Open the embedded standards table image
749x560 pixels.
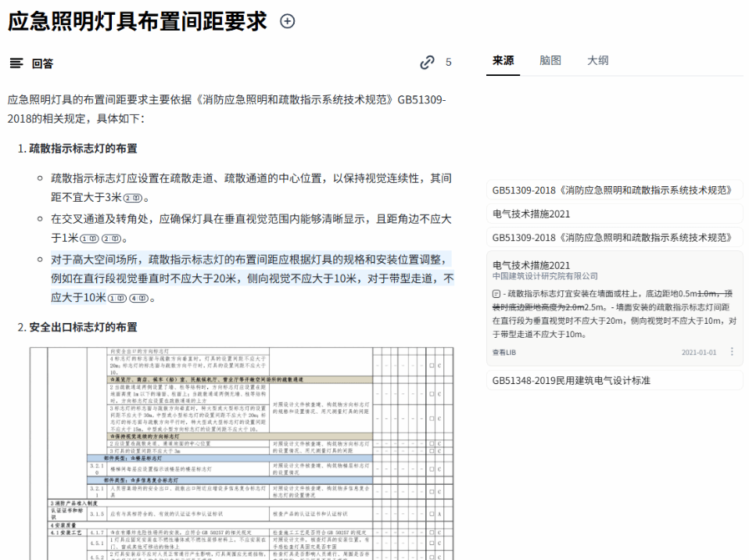(242, 451)
